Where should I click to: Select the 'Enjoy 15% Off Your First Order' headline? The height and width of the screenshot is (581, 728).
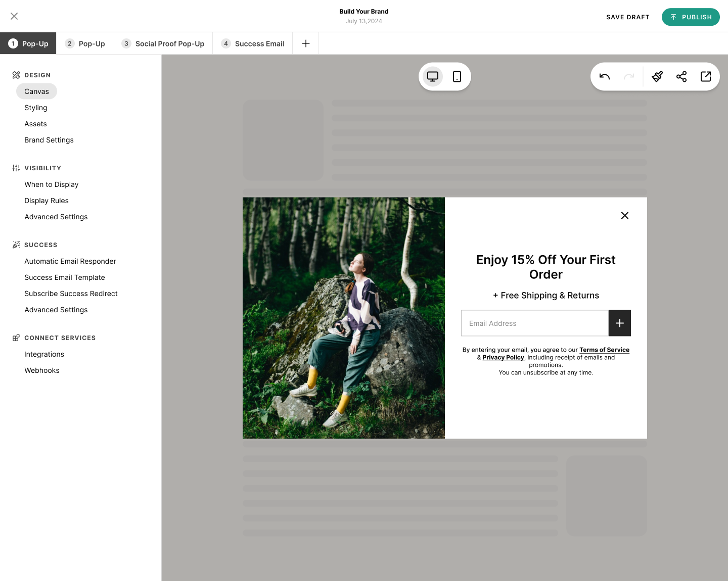[546, 267]
